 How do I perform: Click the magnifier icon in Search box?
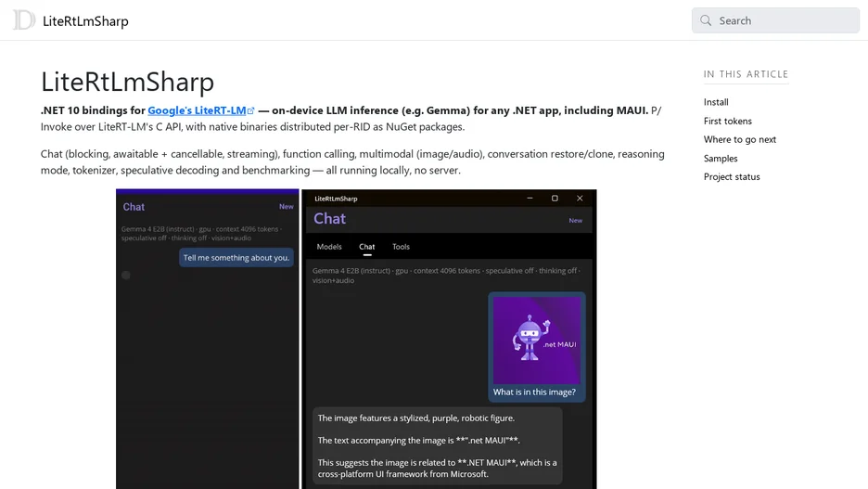(705, 20)
